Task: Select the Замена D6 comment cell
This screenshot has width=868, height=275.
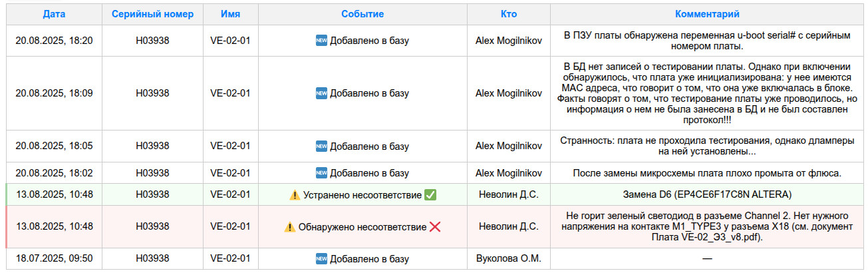Action: [707, 195]
